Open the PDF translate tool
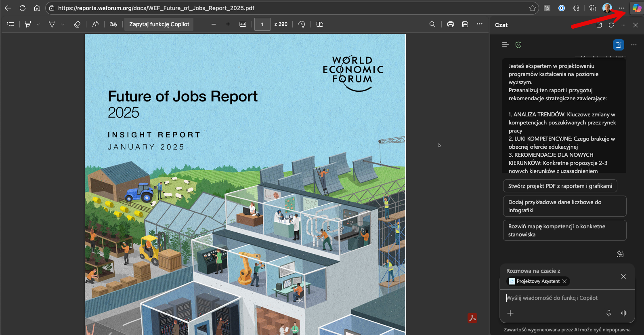Image resolution: width=644 pixels, height=335 pixels. click(x=113, y=24)
